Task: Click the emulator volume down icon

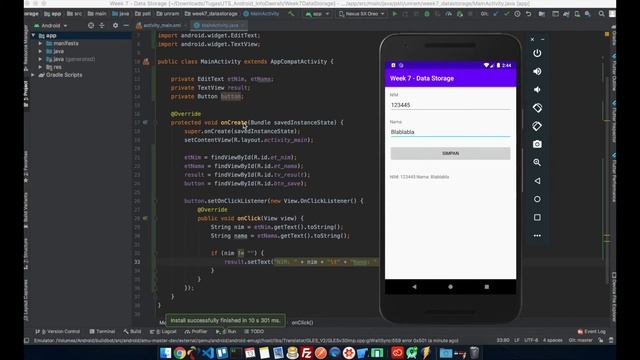Action: [x=537, y=89]
